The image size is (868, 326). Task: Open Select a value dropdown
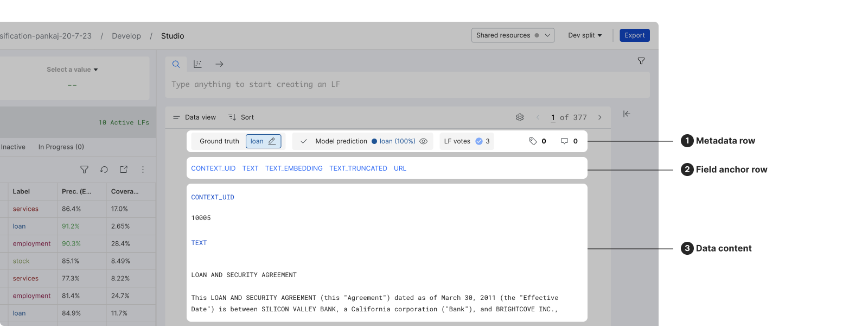coord(72,70)
